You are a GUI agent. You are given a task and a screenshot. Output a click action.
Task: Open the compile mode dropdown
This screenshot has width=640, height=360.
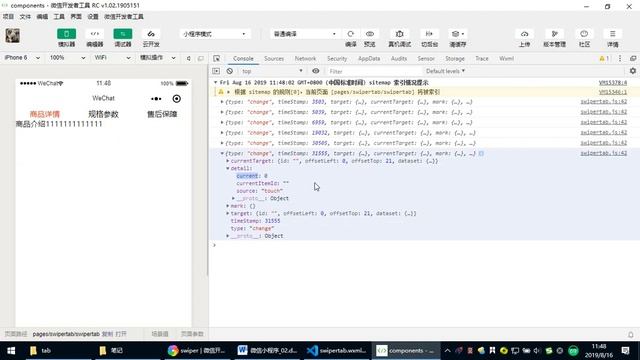click(x=304, y=34)
